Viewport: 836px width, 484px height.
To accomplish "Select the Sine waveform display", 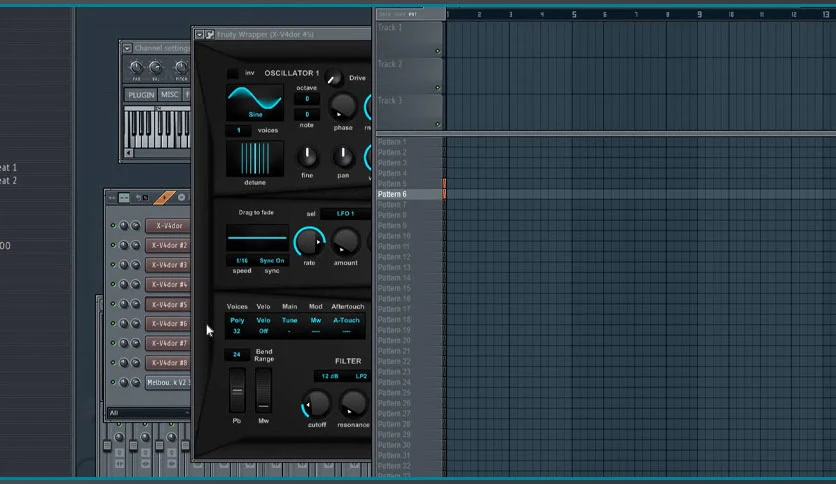I will [x=255, y=102].
